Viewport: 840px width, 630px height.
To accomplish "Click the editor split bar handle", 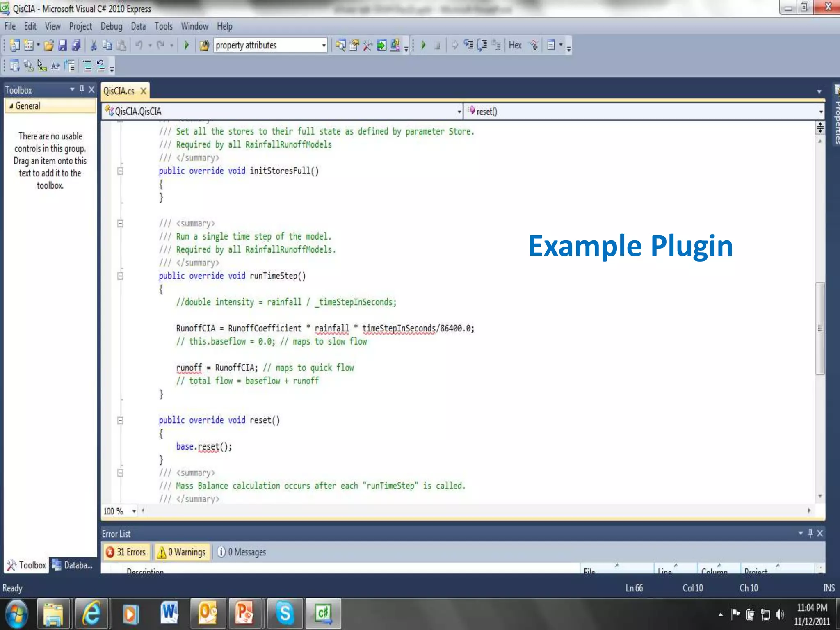I will tap(820, 128).
